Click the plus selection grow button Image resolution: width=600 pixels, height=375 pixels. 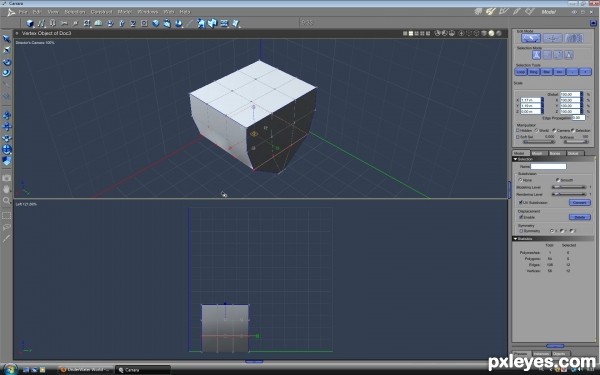coord(585,72)
